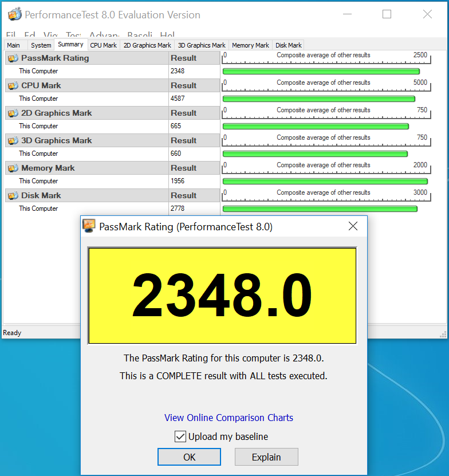This screenshot has width=449, height=476.
Task: Click the 2D Graphics Mark green result bar
Action: (316, 126)
